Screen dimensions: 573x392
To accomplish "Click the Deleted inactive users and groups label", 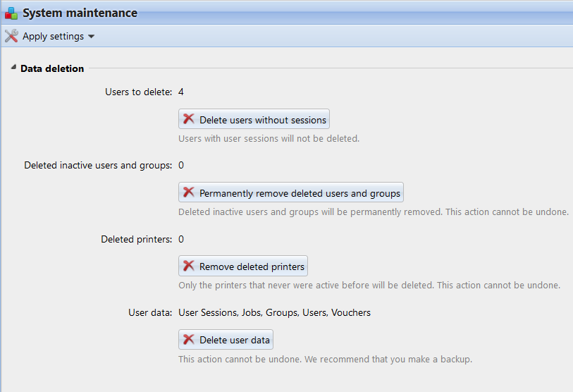I will 98,165.
